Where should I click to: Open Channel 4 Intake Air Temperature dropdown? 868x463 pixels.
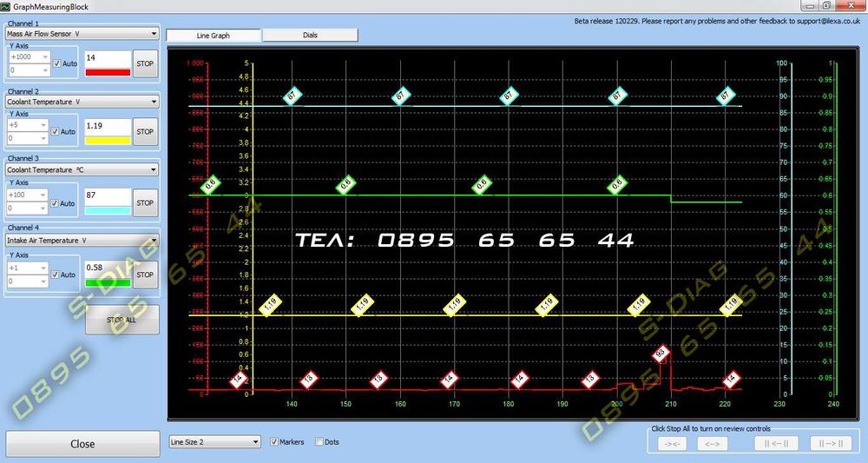click(82, 241)
